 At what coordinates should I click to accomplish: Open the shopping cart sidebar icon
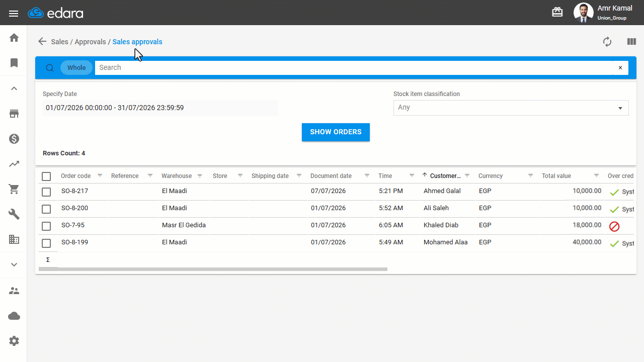coord(14,189)
